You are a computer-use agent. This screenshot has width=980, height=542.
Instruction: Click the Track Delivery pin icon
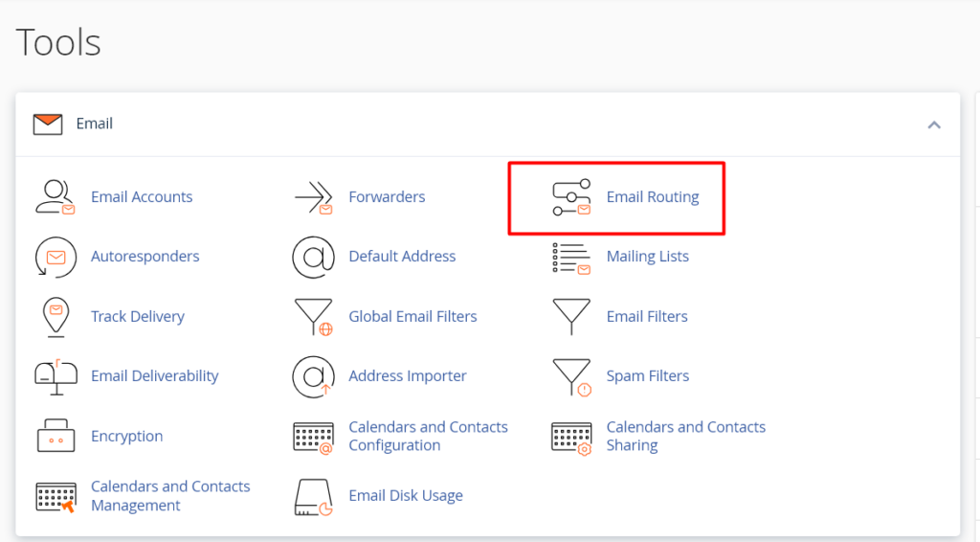(x=55, y=316)
